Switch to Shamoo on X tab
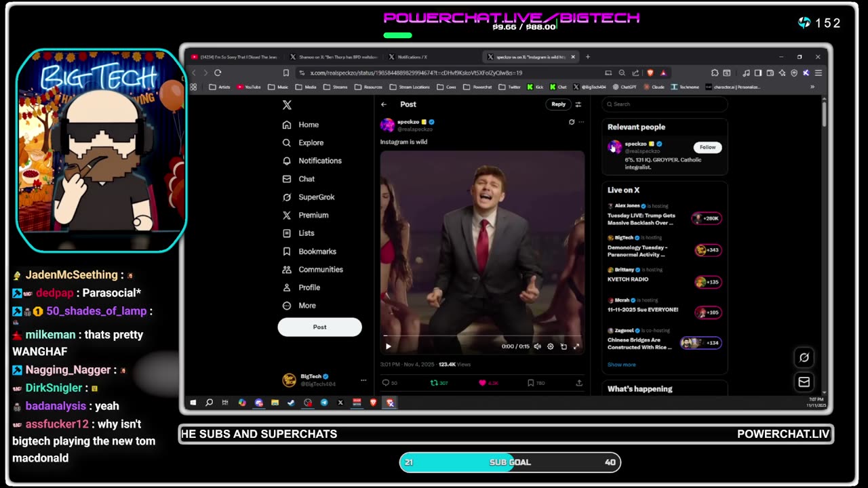The height and width of the screenshot is (488, 868). point(333,57)
